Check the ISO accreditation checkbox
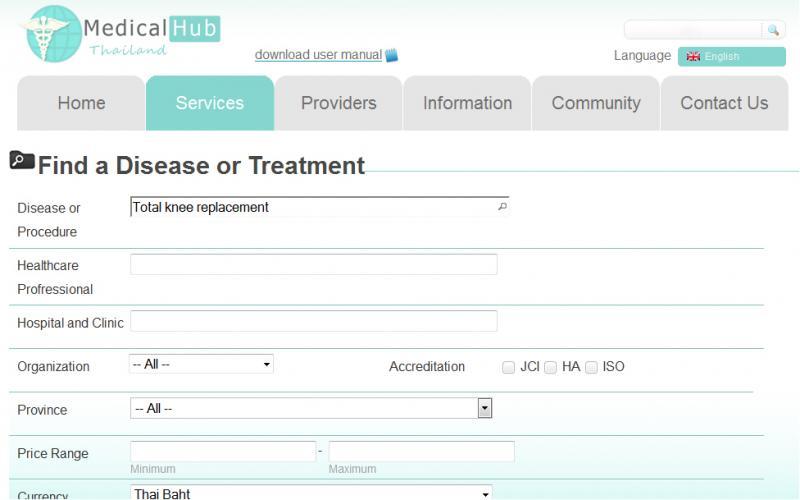 click(x=591, y=367)
